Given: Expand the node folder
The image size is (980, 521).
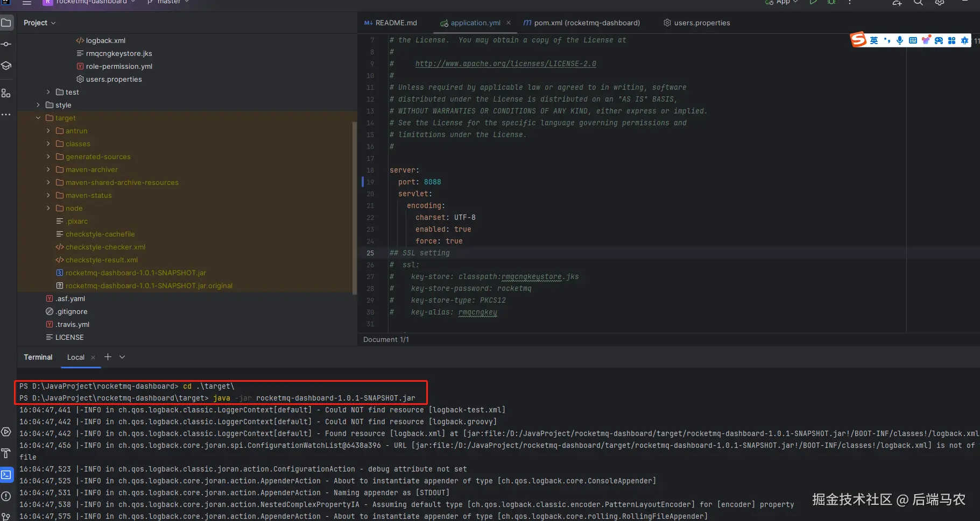Looking at the screenshot, I should 48,208.
